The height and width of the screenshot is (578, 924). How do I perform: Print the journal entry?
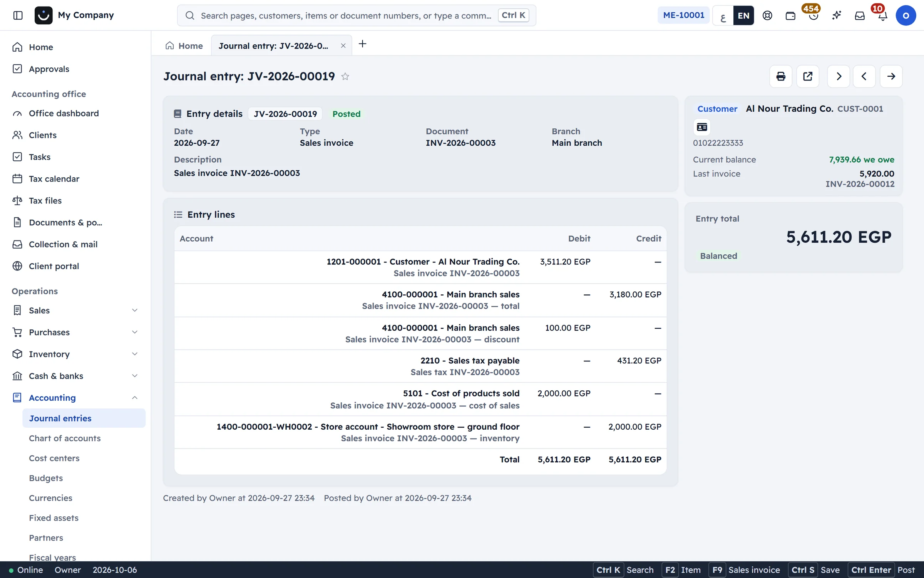point(781,76)
